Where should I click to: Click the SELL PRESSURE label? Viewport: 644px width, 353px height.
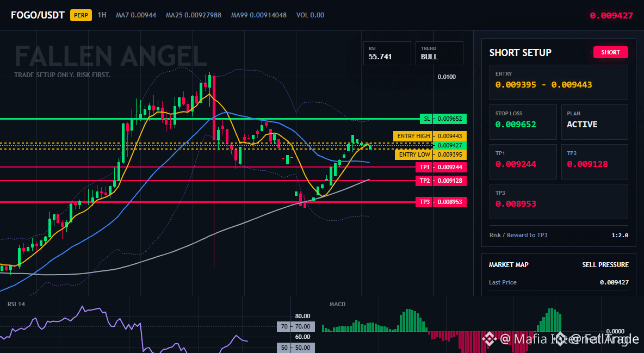click(x=605, y=265)
